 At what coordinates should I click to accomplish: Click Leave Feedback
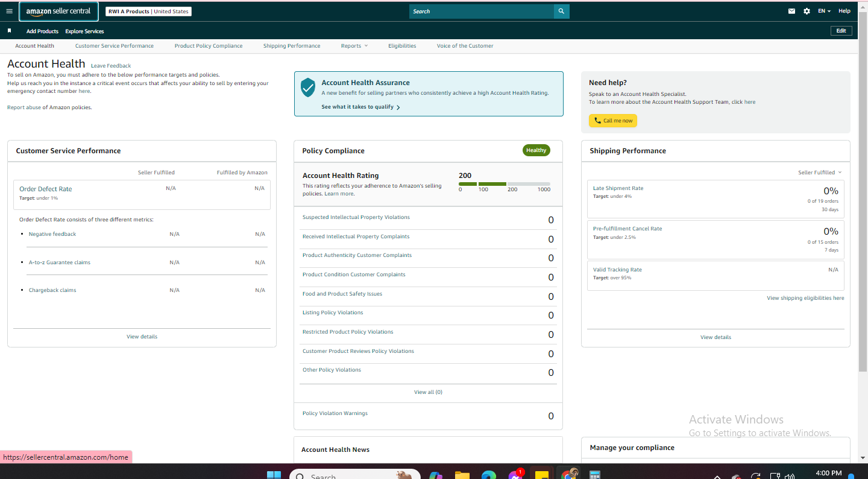tap(111, 66)
